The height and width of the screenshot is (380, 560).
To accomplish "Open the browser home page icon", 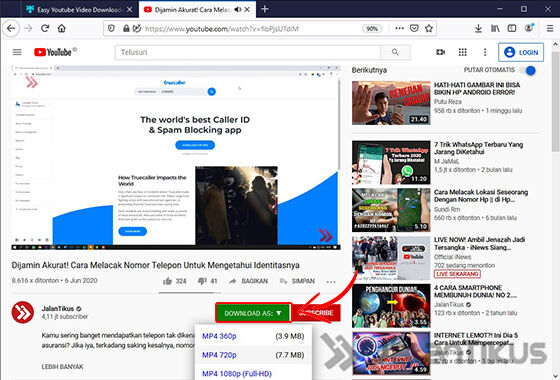I will coord(62,28).
